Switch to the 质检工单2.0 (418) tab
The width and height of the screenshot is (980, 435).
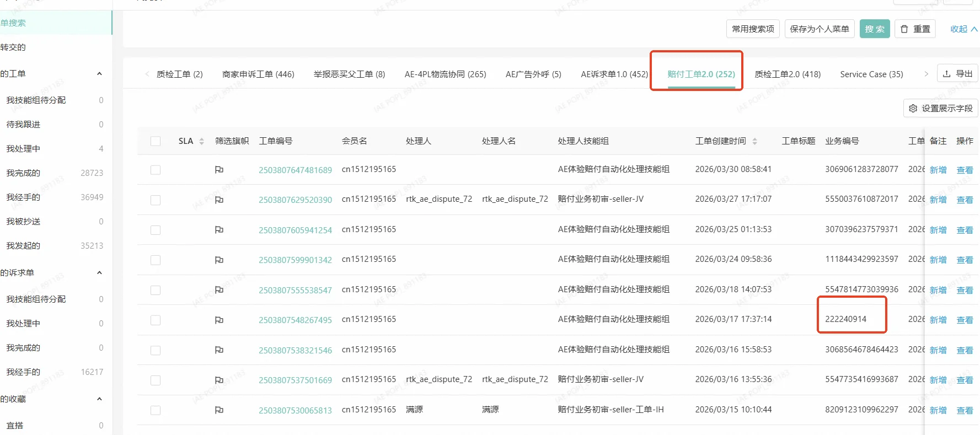(x=787, y=74)
